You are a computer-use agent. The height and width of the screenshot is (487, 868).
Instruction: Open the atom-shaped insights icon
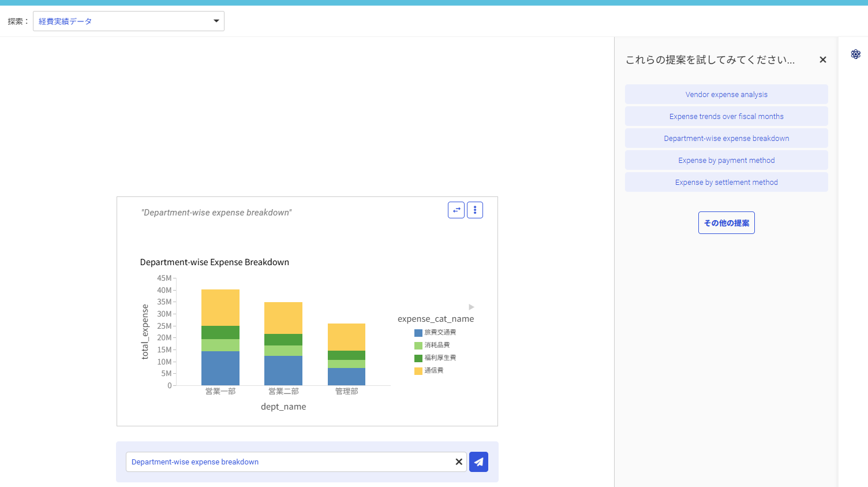856,54
